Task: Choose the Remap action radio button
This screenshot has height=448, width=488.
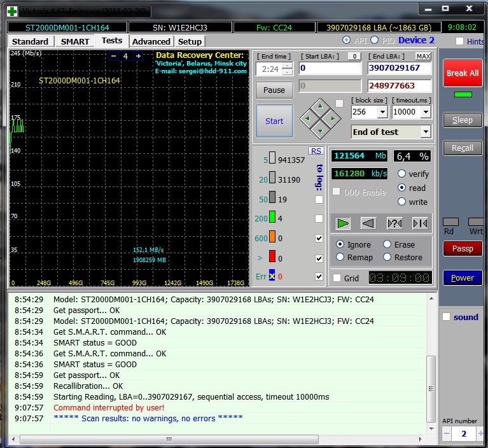Action: click(340, 257)
